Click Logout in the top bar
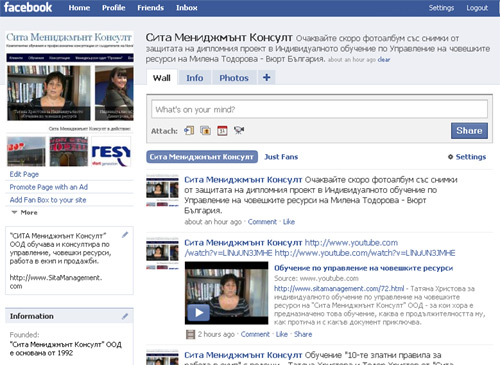500x365 pixels. pyautogui.click(x=477, y=8)
